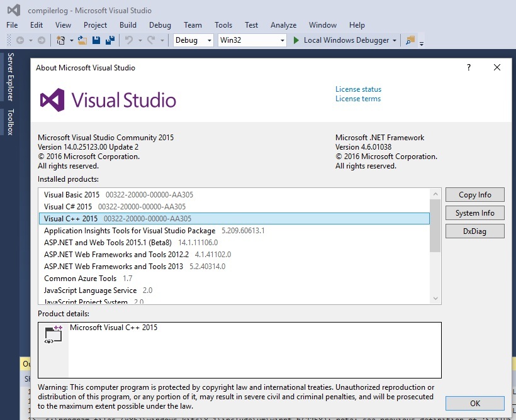Select ASP.NET Web Frameworks and Tools 2012.2
The image size is (516, 420).
[x=234, y=254]
